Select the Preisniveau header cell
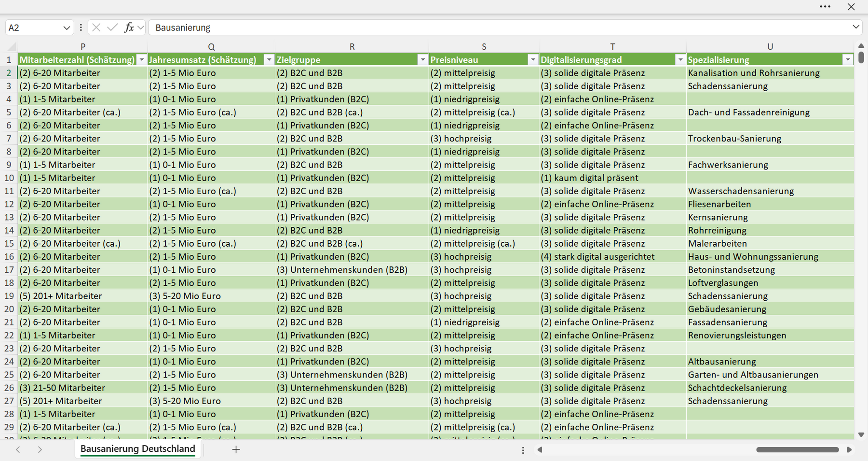 click(x=484, y=60)
